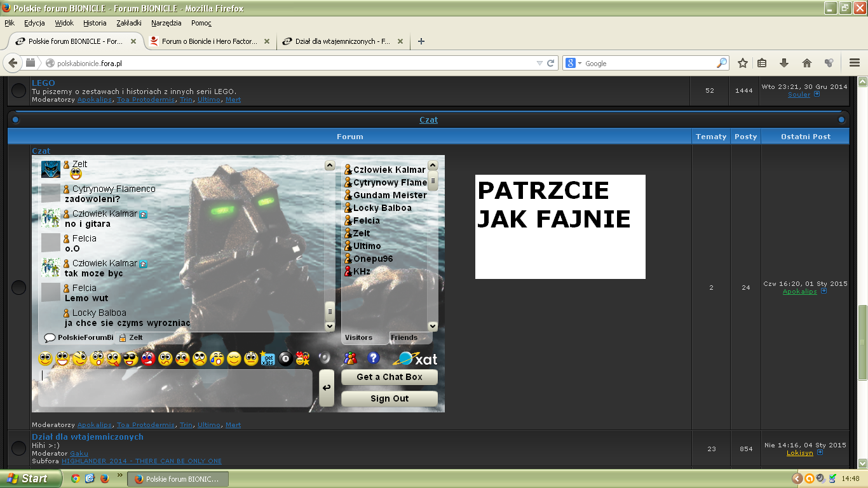Screen dimensions: 868x488
Task: Click the magnifier icon in the search box
Action: 722,63
